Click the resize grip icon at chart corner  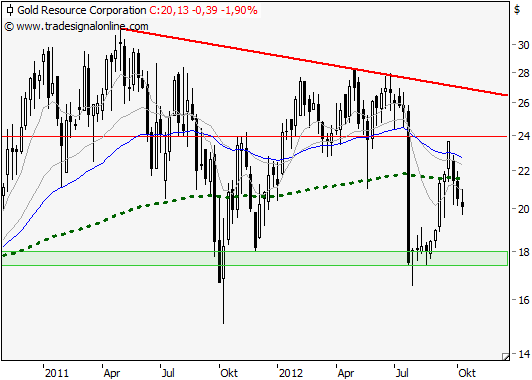505,356
